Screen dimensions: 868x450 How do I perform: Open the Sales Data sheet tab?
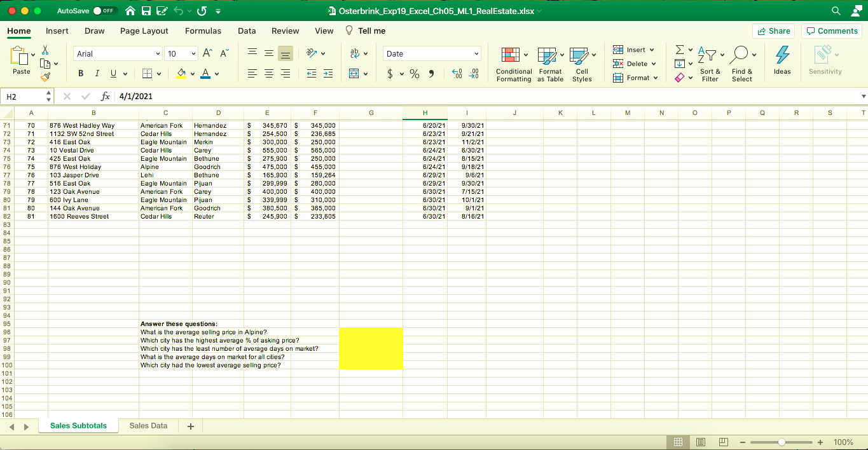[148, 425]
